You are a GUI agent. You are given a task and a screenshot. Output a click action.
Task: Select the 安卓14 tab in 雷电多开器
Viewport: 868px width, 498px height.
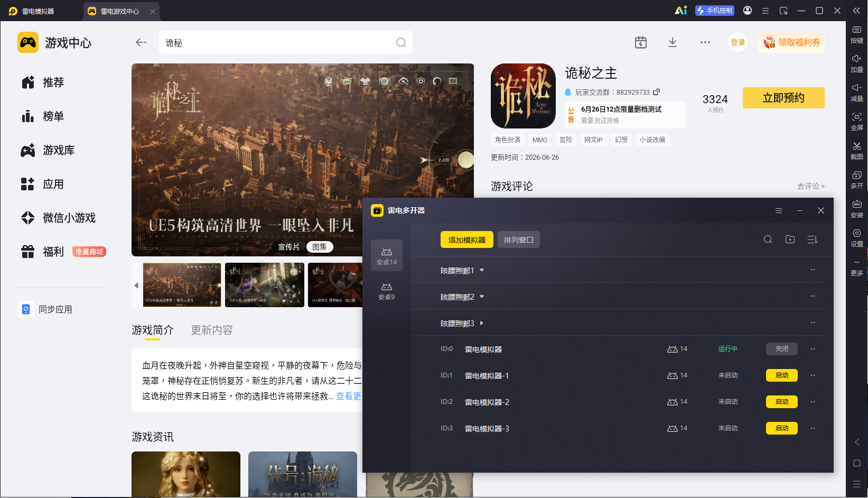coord(387,255)
